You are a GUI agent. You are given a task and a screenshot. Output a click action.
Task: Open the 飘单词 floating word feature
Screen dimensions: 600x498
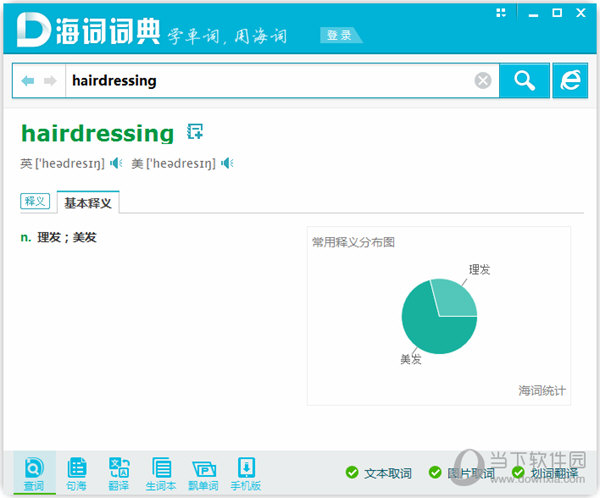204,473
